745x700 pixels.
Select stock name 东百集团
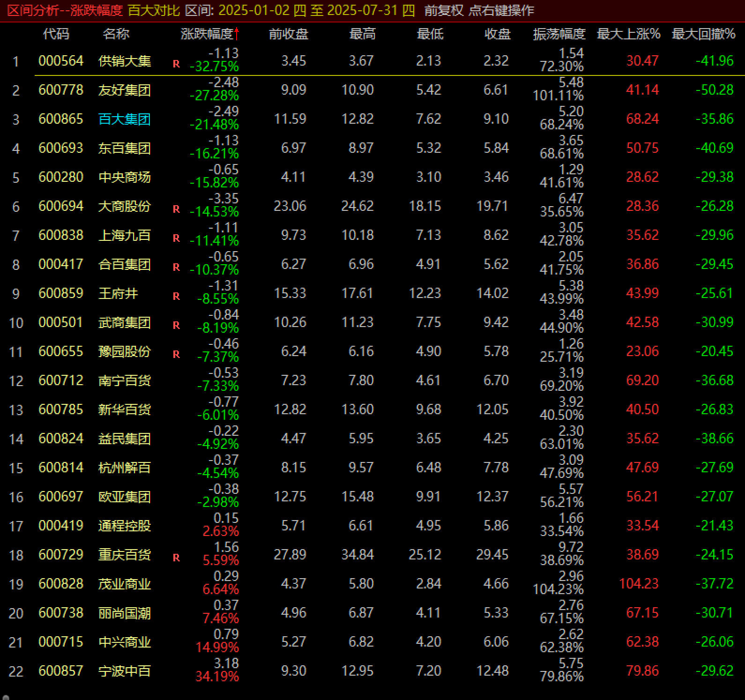125,148
